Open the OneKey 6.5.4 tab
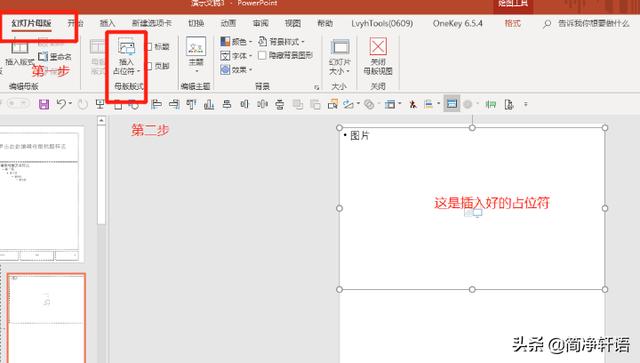The height and width of the screenshot is (363, 640). (x=458, y=23)
